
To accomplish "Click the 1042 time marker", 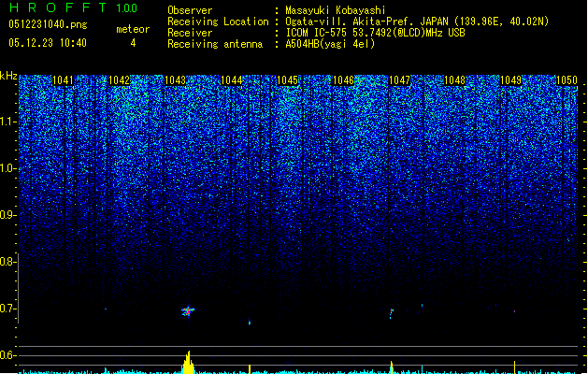I will 119,80.
